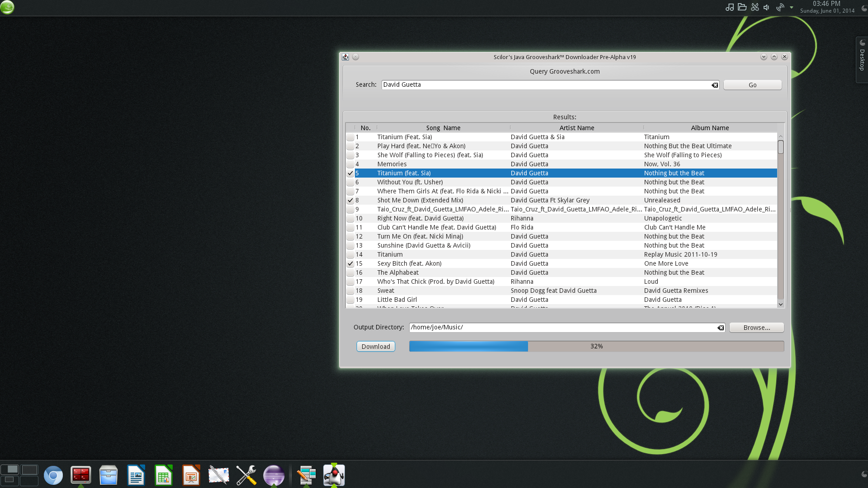This screenshot has height=488, width=868.
Task: Switch to the fourth virtual desktop in pager
Action: (x=29, y=480)
